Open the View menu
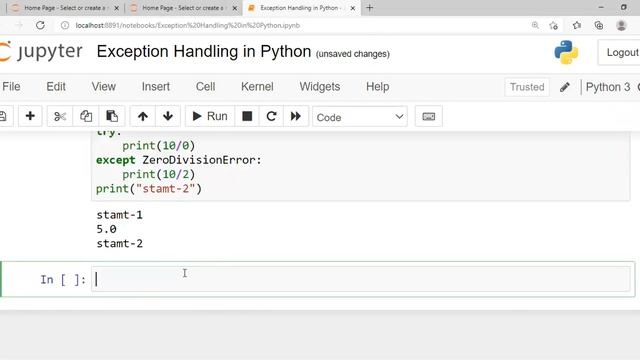640x360 pixels. (x=104, y=87)
